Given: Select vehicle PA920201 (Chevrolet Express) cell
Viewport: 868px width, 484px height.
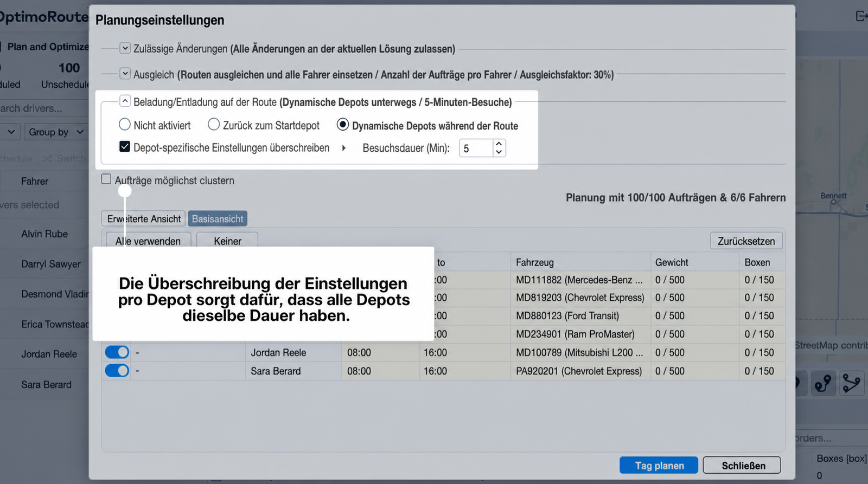Looking at the screenshot, I should pyautogui.click(x=580, y=371).
